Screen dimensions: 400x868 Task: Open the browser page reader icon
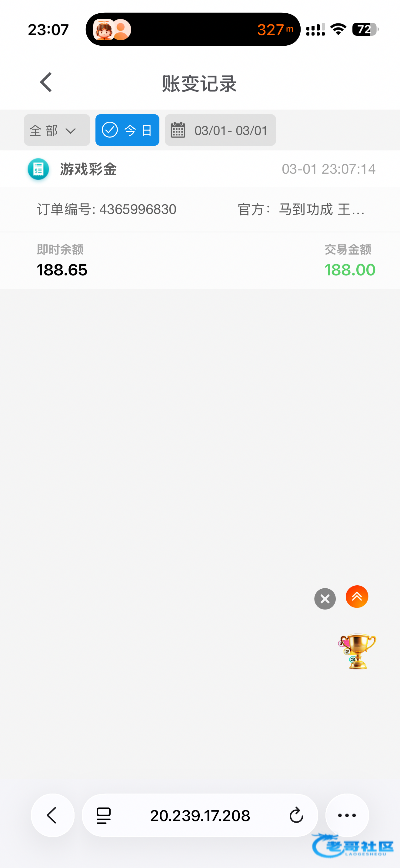click(x=104, y=815)
